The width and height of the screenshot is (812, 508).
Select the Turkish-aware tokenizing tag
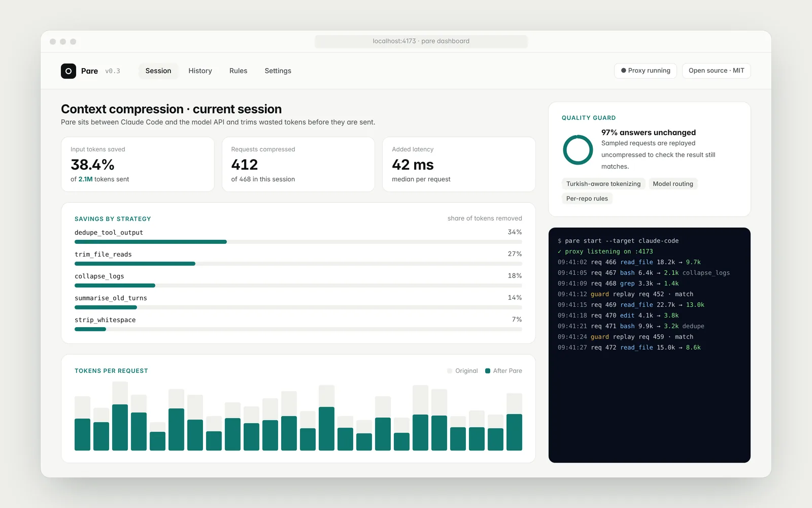coord(603,184)
